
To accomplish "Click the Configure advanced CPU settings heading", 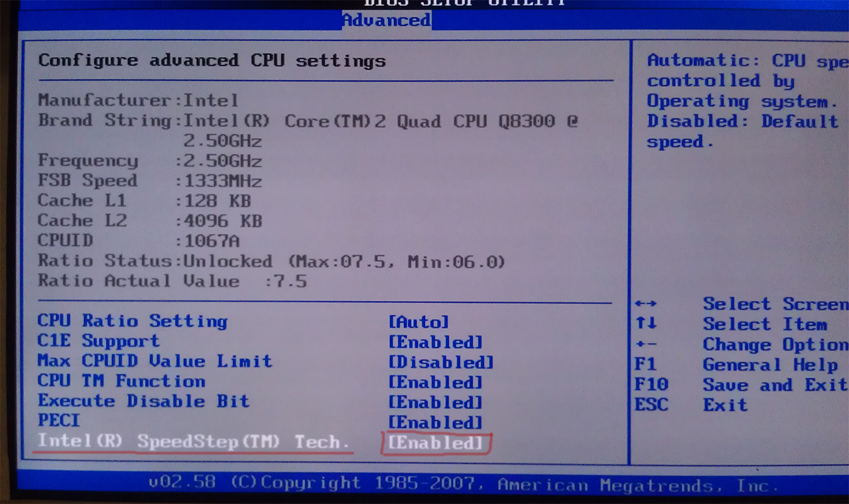I will [212, 61].
